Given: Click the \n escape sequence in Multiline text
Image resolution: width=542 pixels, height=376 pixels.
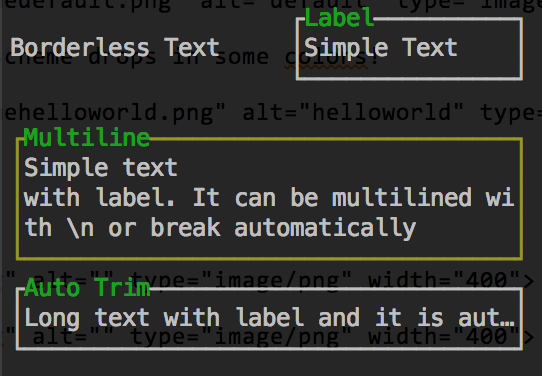Looking at the screenshot, I should (82, 228).
